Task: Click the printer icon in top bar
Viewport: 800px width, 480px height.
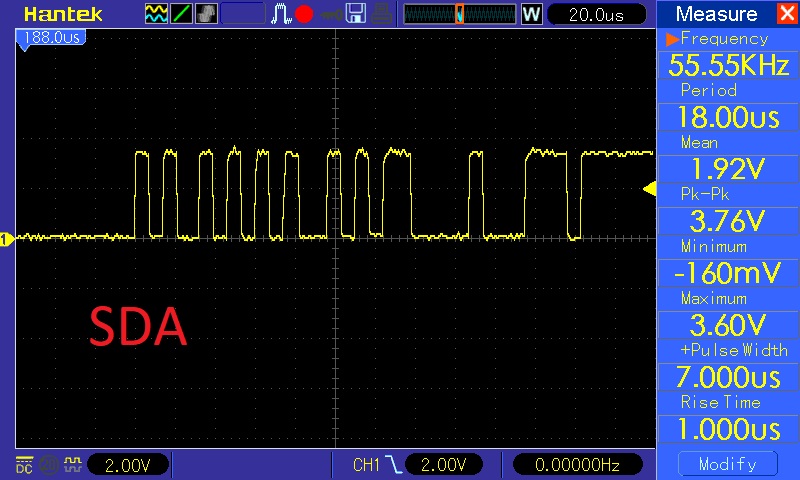Action: click(x=381, y=14)
